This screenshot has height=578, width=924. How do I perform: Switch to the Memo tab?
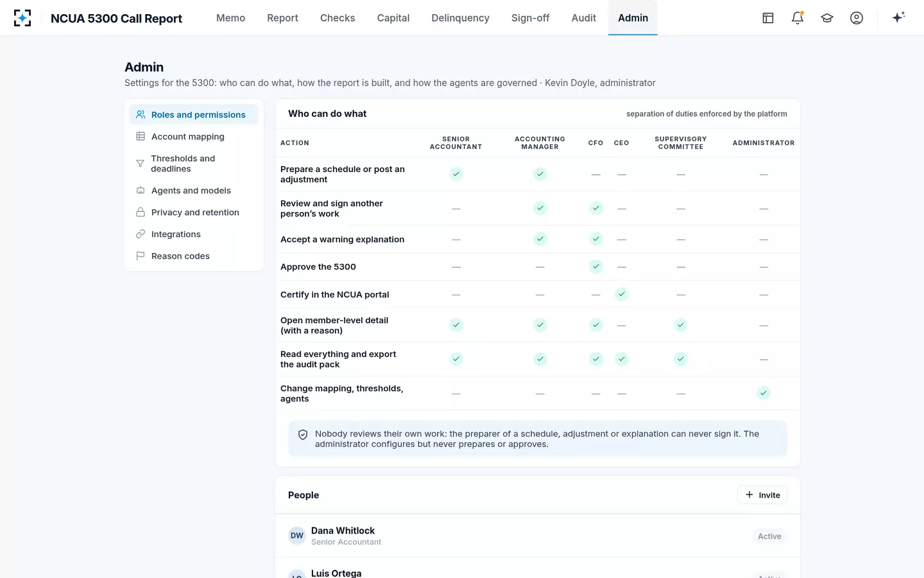click(x=231, y=18)
